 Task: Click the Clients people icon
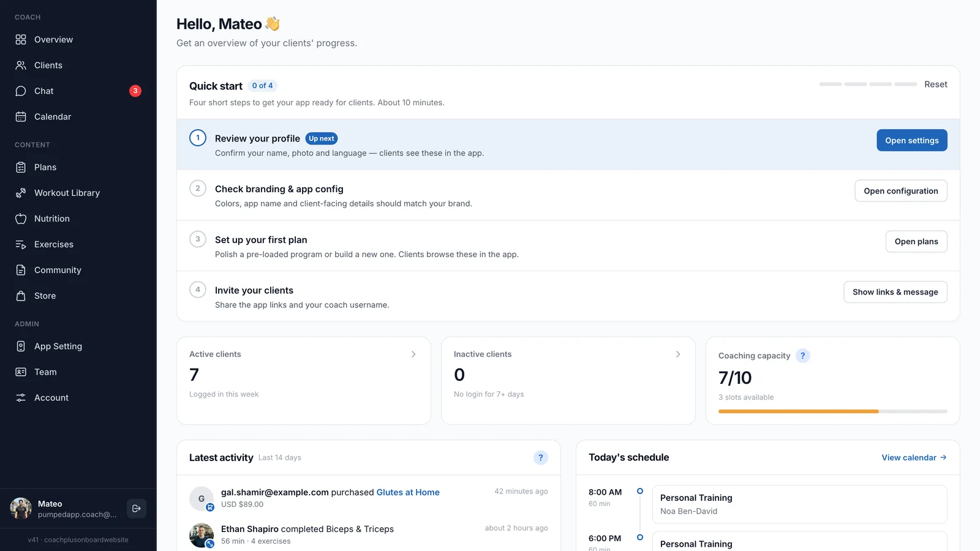(x=21, y=66)
